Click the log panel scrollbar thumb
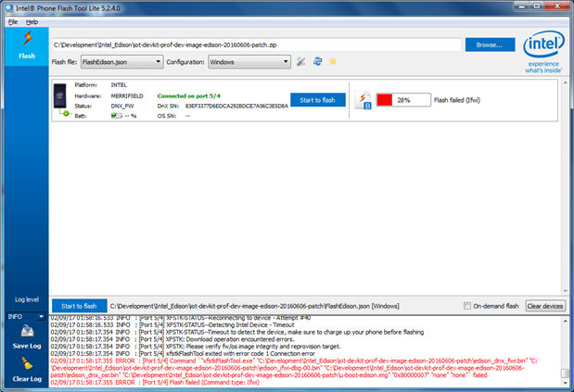This screenshot has width=574, height=392. pos(566,373)
